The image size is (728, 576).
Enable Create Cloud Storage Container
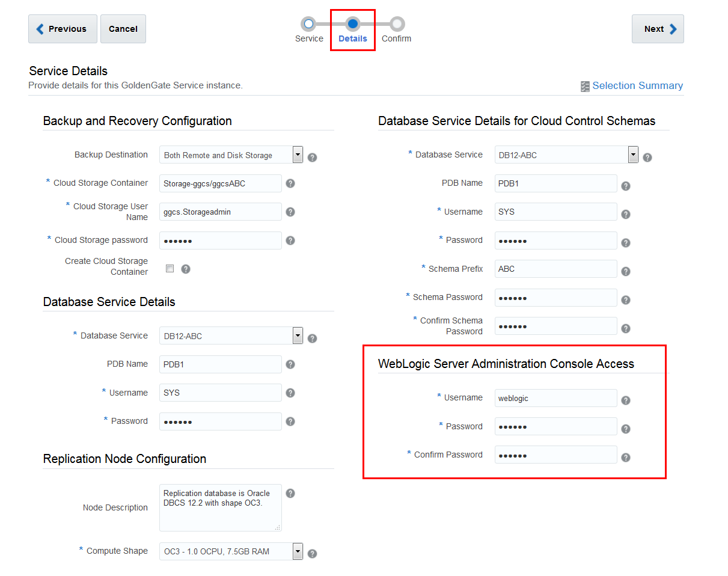pos(170,268)
